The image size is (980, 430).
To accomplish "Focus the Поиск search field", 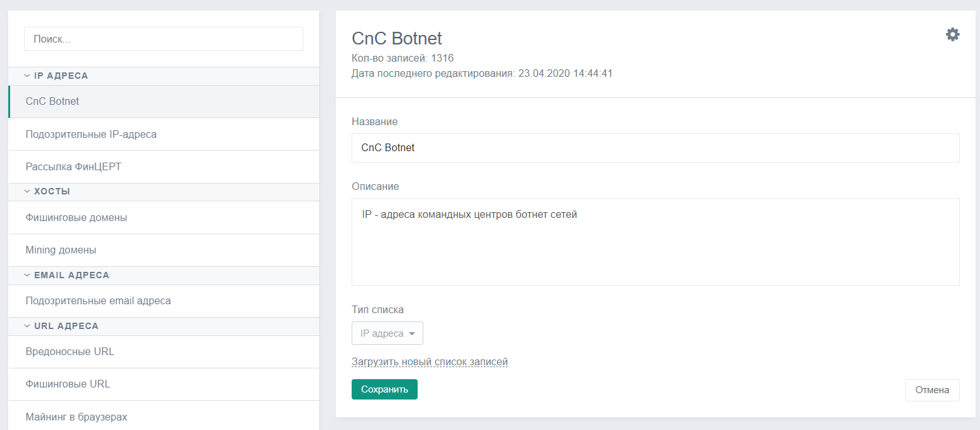I will pos(164,39).
